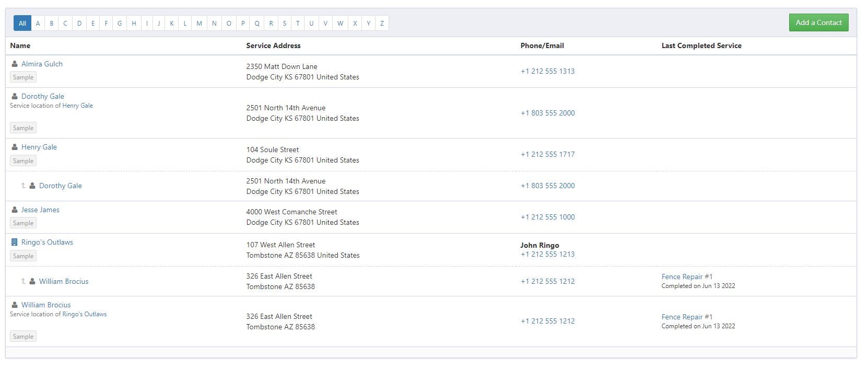The height and width of the screenshot is (368, 868).
Task: Filter contacts by letter M
Action: [x=199, y=23]
